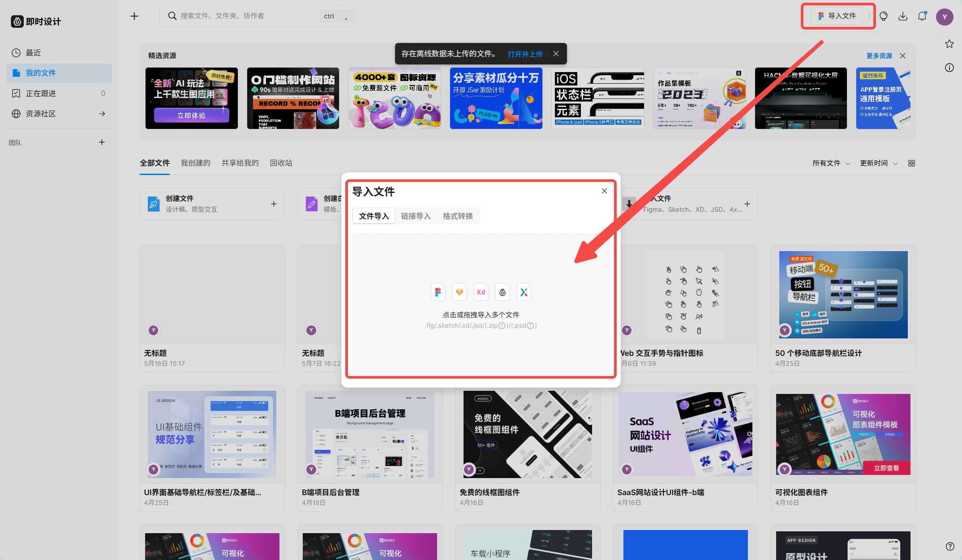Open the iOS 状态栏 元素 banner
The height and width of the screenshot is (560, 962).
[x=598, y=98]
